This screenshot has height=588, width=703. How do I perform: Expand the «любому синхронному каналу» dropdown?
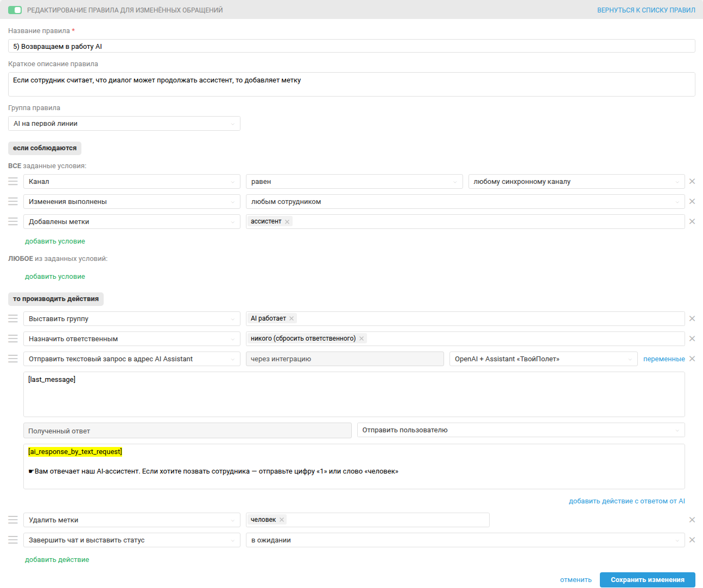[575, 182]
